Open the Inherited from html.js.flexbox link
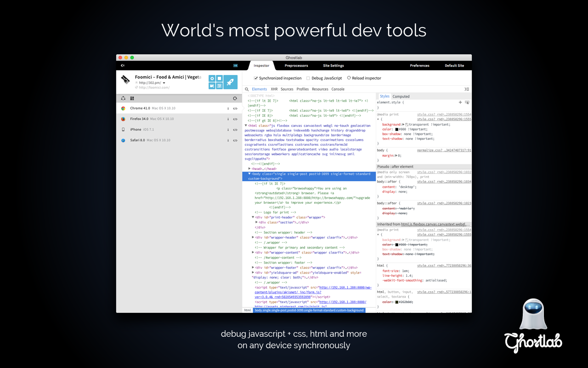Viewport: 588px width, 368px height. tap(436, 224)
